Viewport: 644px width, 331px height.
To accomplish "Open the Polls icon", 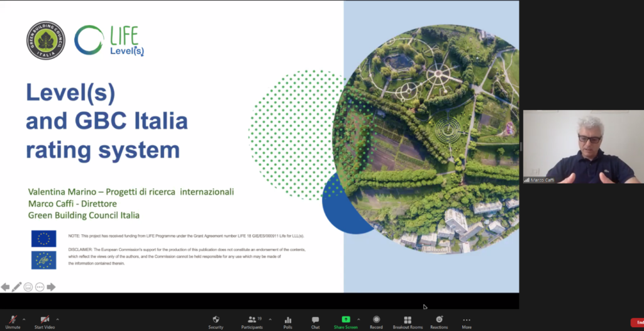I will pos(288,320).
